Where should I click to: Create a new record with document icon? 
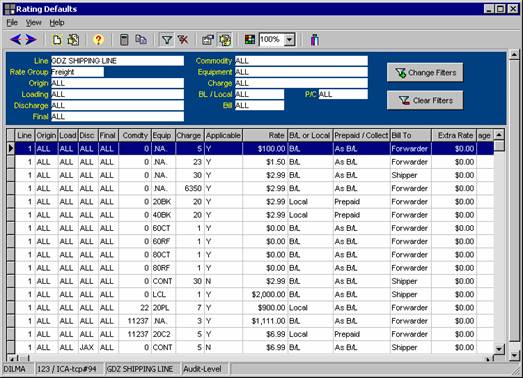57,40
